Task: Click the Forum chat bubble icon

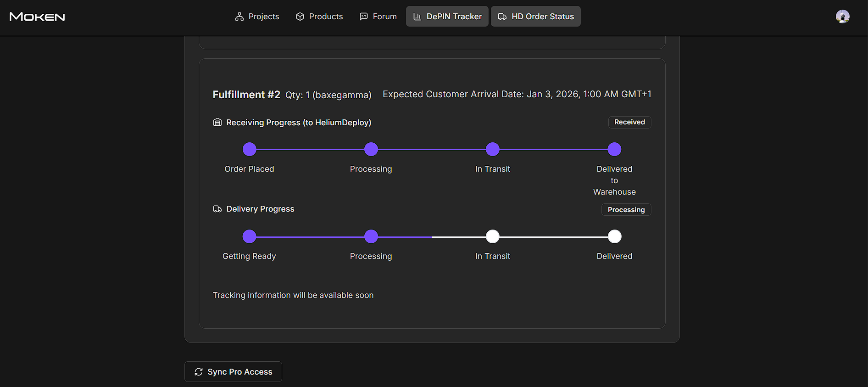Action: [x=364, y=17]
